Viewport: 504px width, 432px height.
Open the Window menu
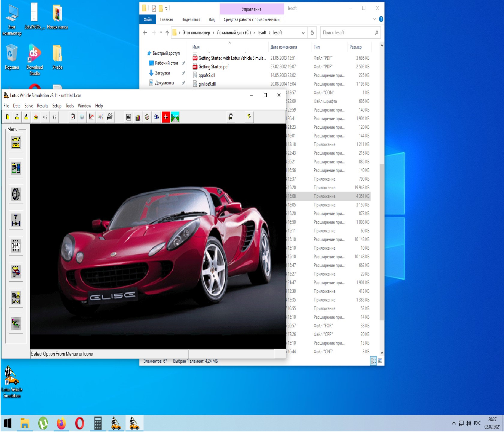coord(84,106)
